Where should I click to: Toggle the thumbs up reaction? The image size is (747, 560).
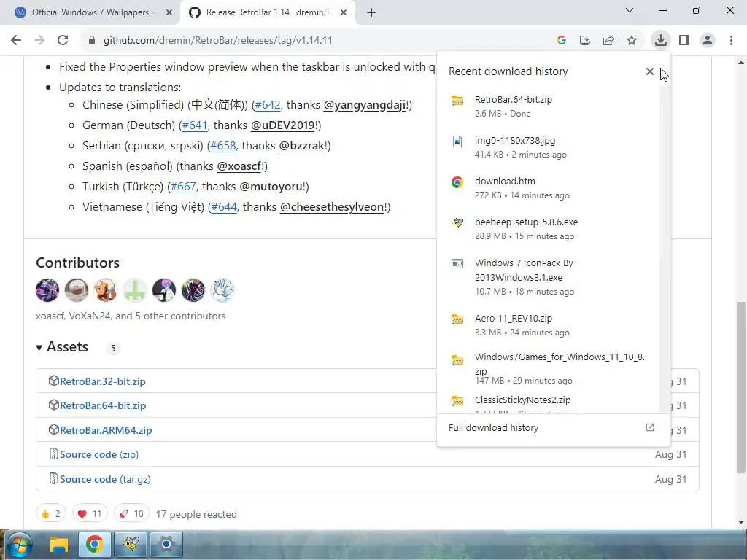51,514
